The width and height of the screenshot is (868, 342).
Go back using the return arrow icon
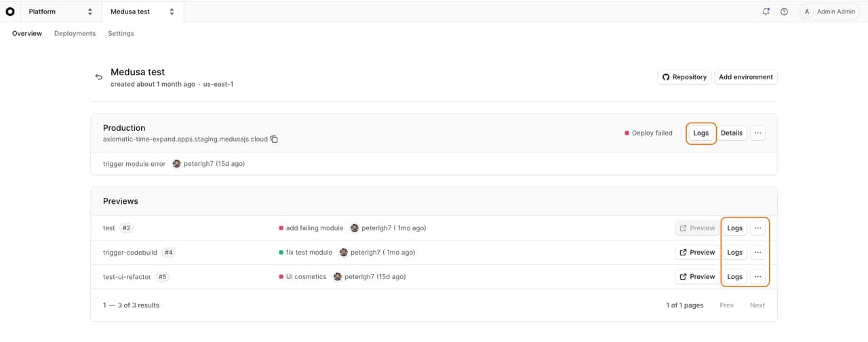pos(98,77)
